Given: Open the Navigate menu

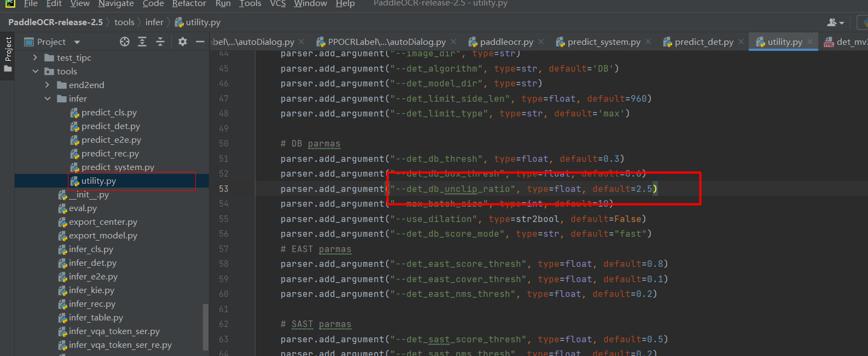Looking at the screenshot, I should [x=116, y=3].
